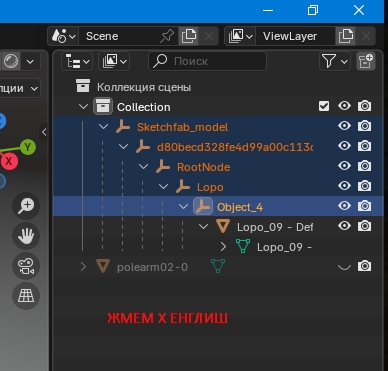This screenshot has height=371, width=388.
Task: Select RootNode in the outliner
Action: pyautogui.click(x=204, y=167)
